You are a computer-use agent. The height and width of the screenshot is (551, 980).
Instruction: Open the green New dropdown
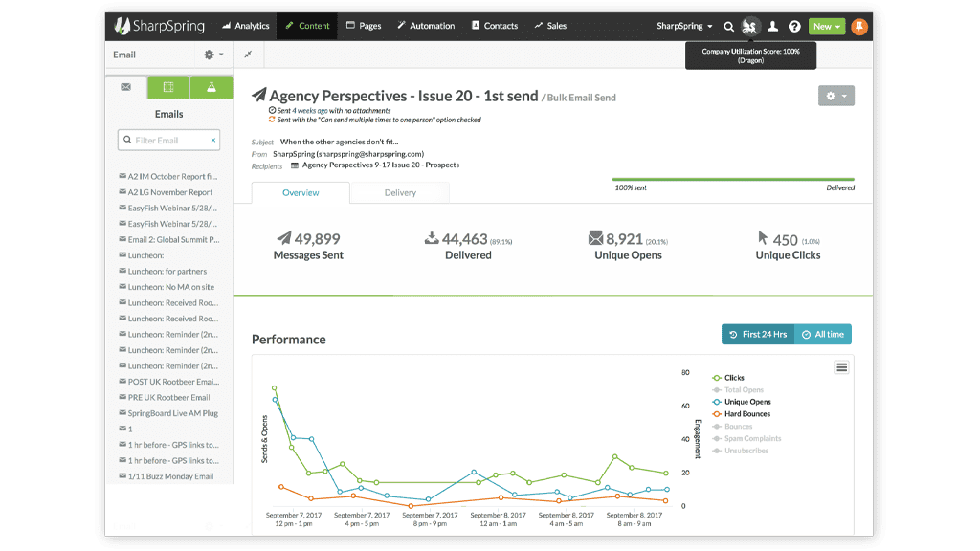pyautogui.click(x=826, y=26)
